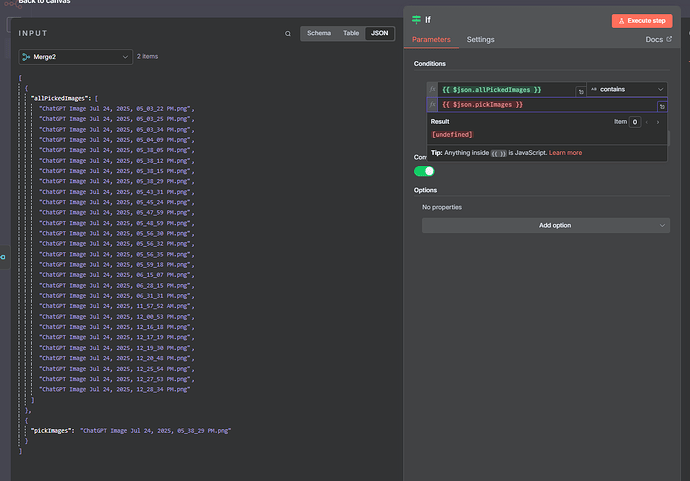Click the [undefined] result value

coord(452,135)
